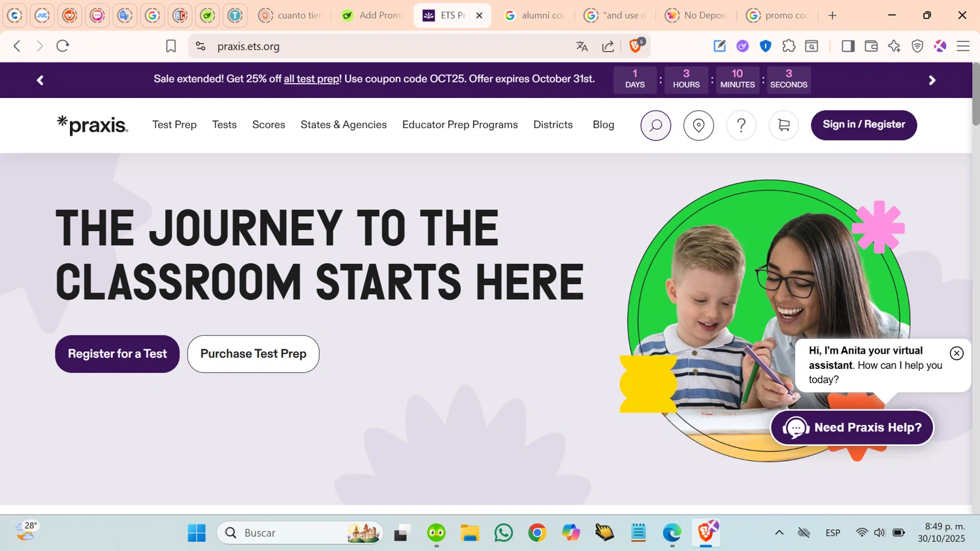Switch to 'Add Prom' tab
Screen dimensions: 980x551
372,15
